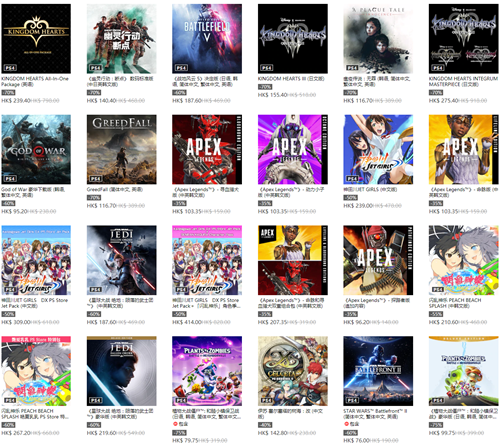Click the Kingdom Hearts All-In-One Package cover

[x=36, y=39]
